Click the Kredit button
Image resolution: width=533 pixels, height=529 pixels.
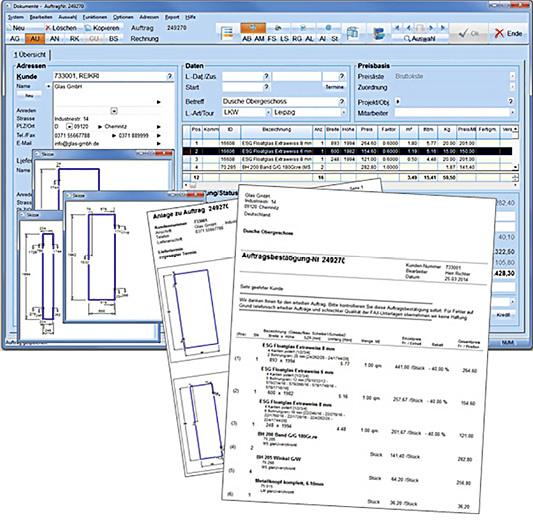503,315
